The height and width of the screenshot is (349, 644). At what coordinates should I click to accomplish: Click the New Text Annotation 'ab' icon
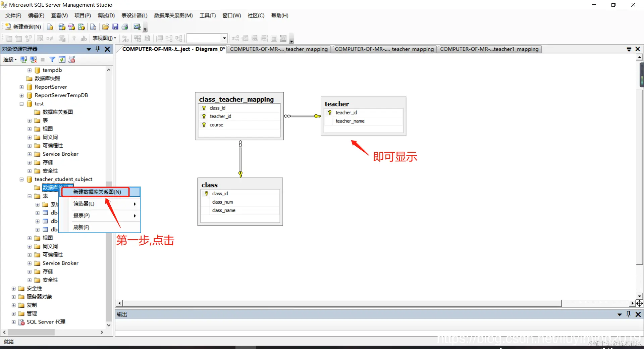click(84, 39)
